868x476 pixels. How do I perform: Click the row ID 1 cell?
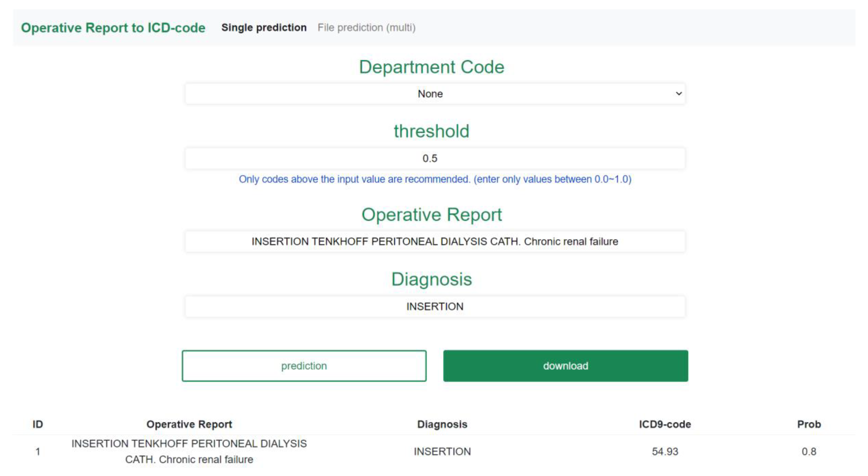tap(38, 451)
